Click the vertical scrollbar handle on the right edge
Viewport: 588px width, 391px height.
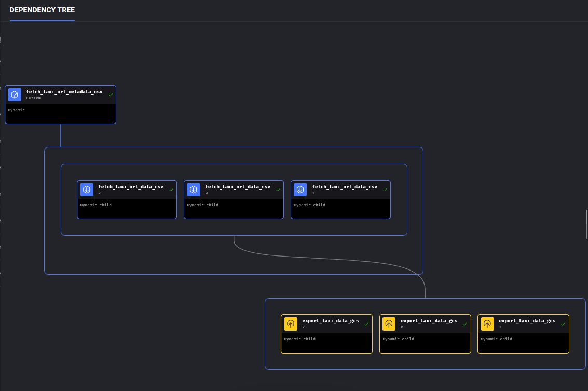586,223
